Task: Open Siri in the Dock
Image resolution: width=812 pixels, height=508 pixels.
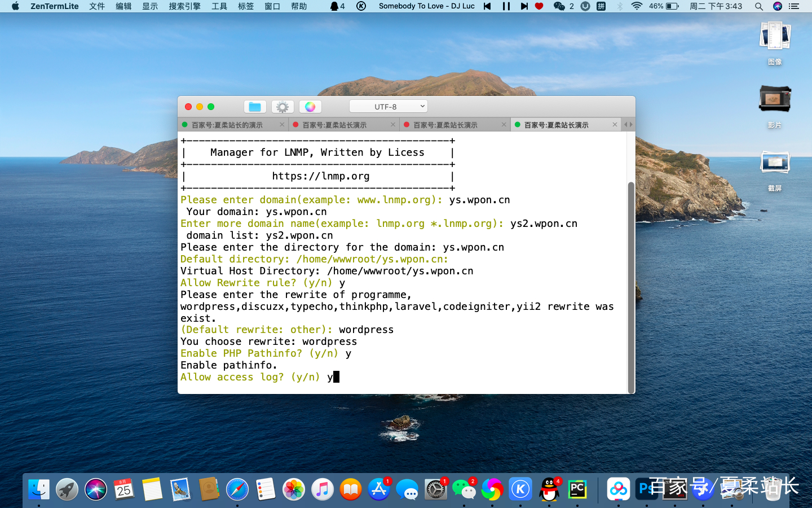Action: (x=96, y=489)
